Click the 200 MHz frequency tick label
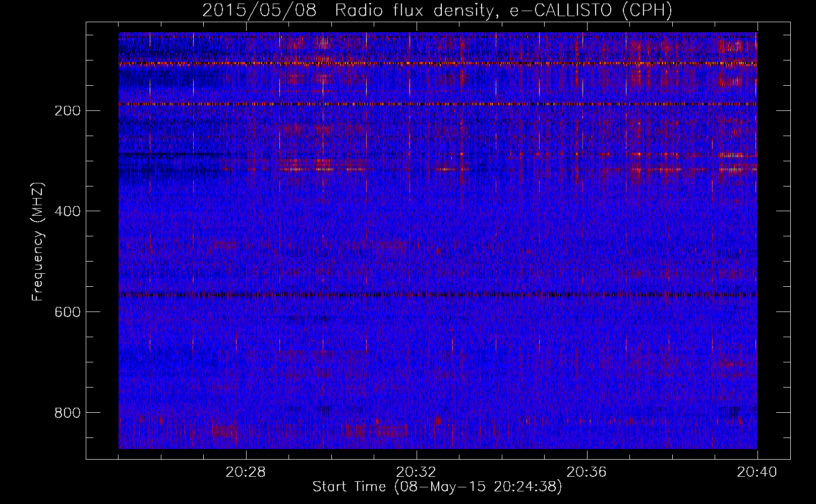This screenshot has height=504, width=816. 67,110
